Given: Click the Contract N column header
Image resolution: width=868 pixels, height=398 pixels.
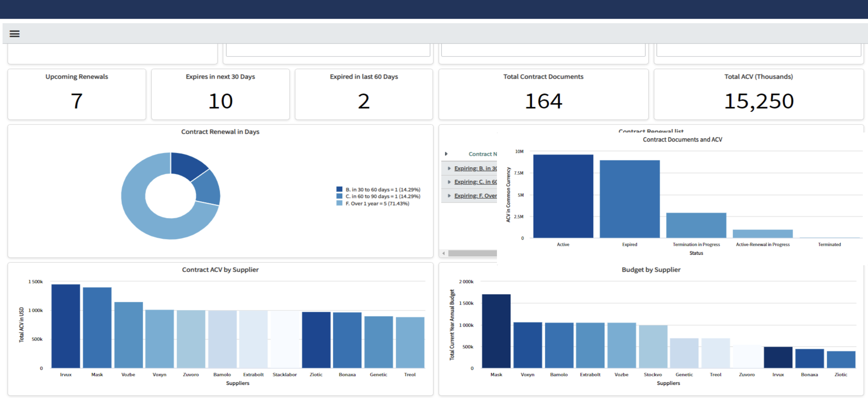Looking at the screenshot, I should coord(482,154).
